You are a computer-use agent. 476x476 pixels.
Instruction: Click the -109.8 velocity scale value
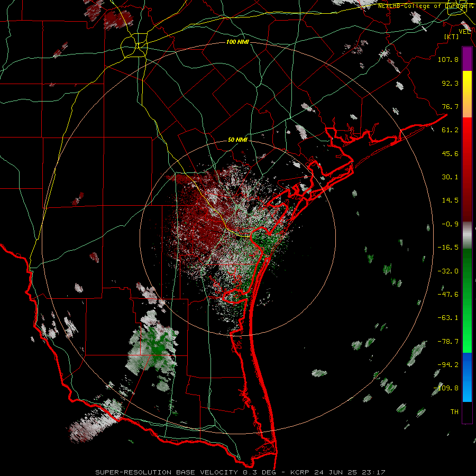[x=446, y=388]
